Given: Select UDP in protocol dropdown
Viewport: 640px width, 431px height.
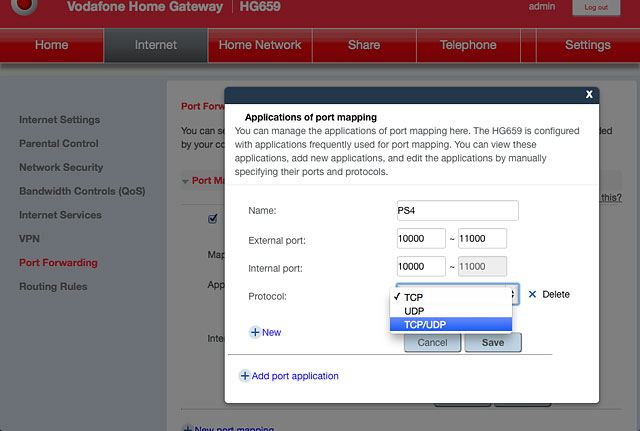Looking at the screenshot, I should pyautogui.click(x=451, y=311).
